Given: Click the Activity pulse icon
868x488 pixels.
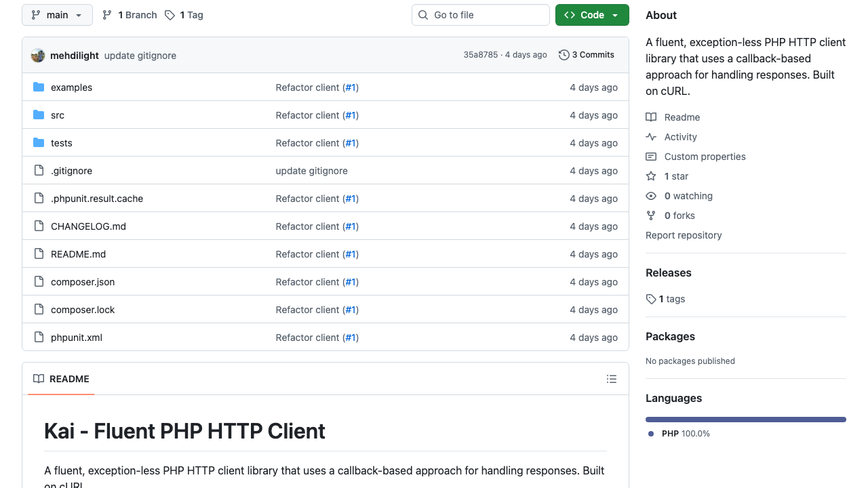Looking at the screenshot, I should [x=651, y=136].
